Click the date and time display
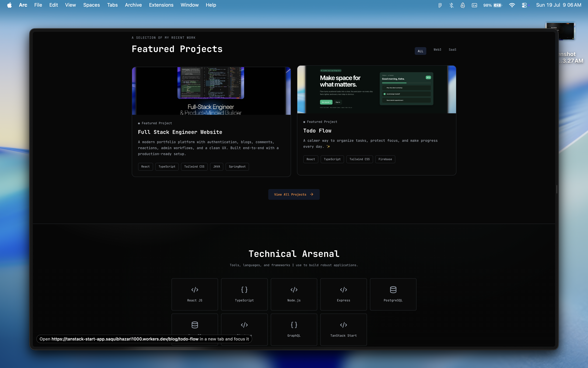This screenshot has height=368, width=588. [x=559, y=5]
